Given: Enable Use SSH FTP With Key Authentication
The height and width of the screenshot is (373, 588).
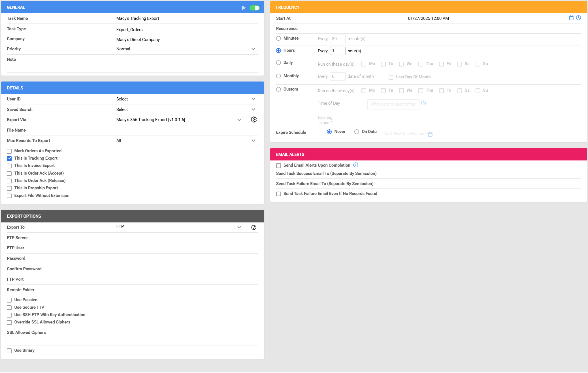Looking at the screenshot, I should point(9,315).
